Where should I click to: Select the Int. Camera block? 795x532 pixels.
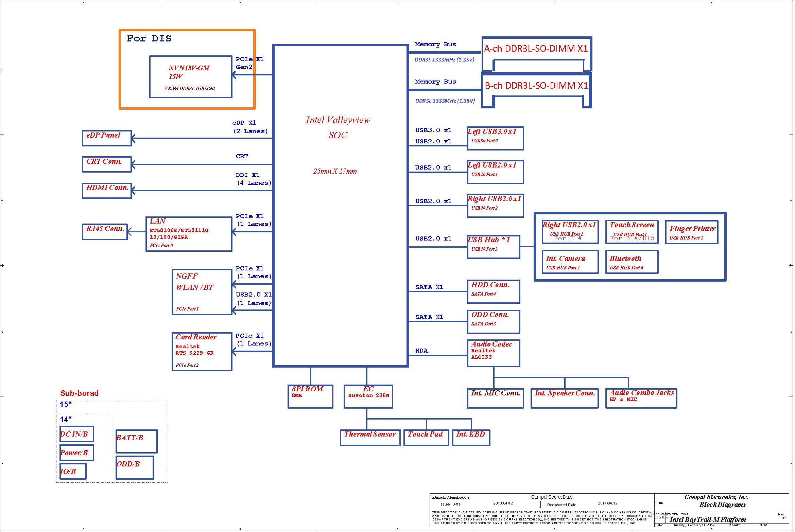tap(570, 262)
